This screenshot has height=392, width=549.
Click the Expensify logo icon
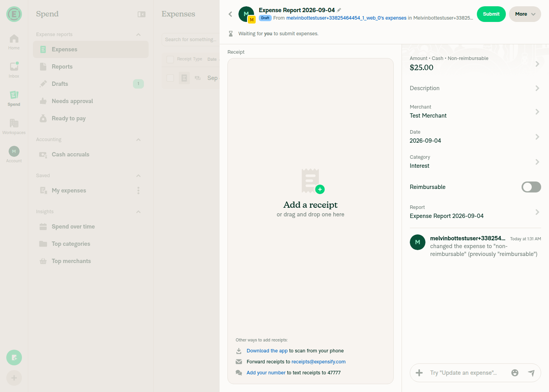pyautogui.click(x=14, y=14)
